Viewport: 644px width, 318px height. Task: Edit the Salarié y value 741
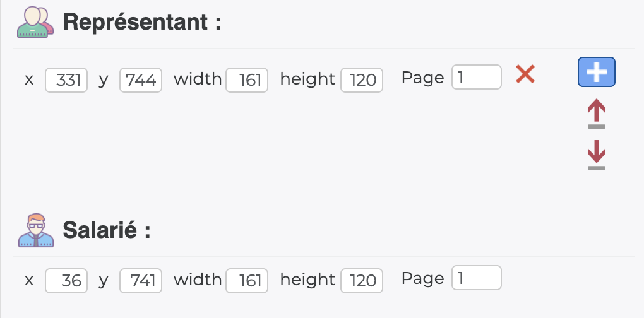141,280
